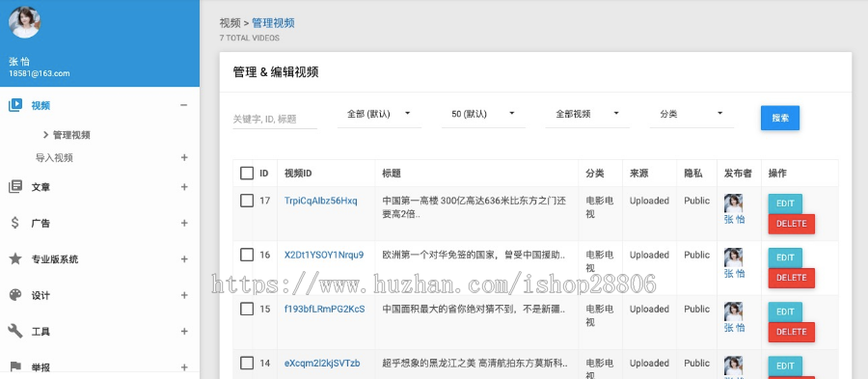Click publisher name 张 怡 in row 16
The height and width of the screenshot is (379, 868).
click(735, 273)
